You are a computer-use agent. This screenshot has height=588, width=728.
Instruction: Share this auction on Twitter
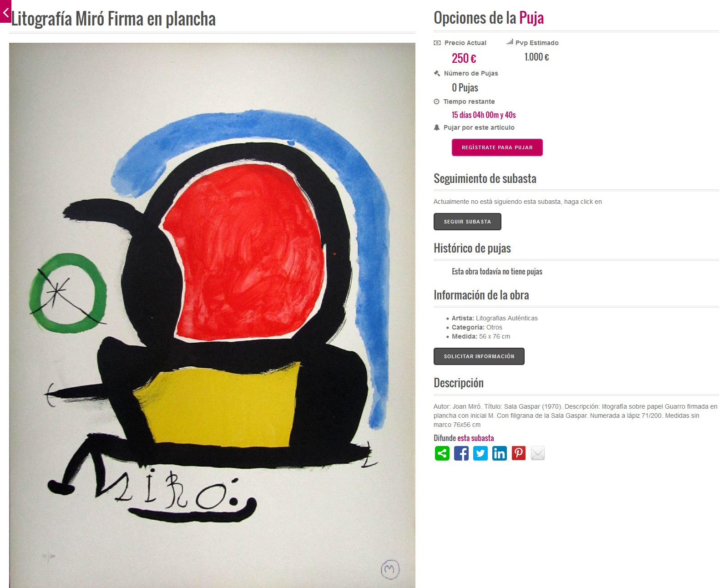coord(480,453)
